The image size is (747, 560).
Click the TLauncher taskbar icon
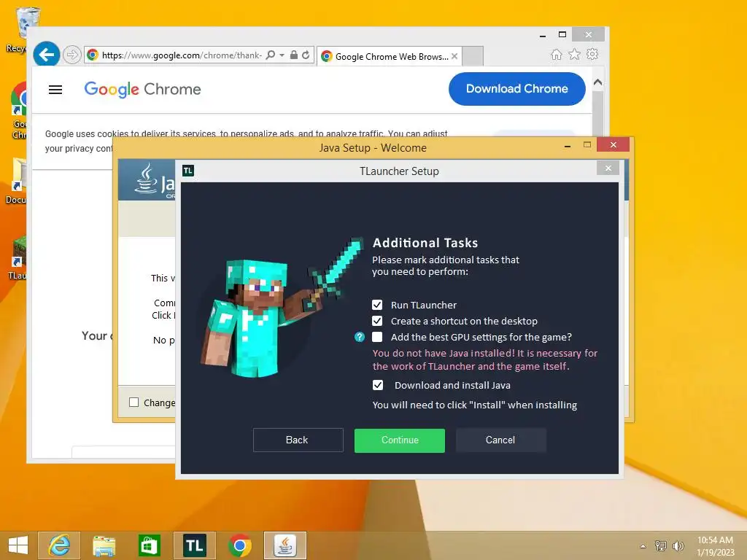194,545
